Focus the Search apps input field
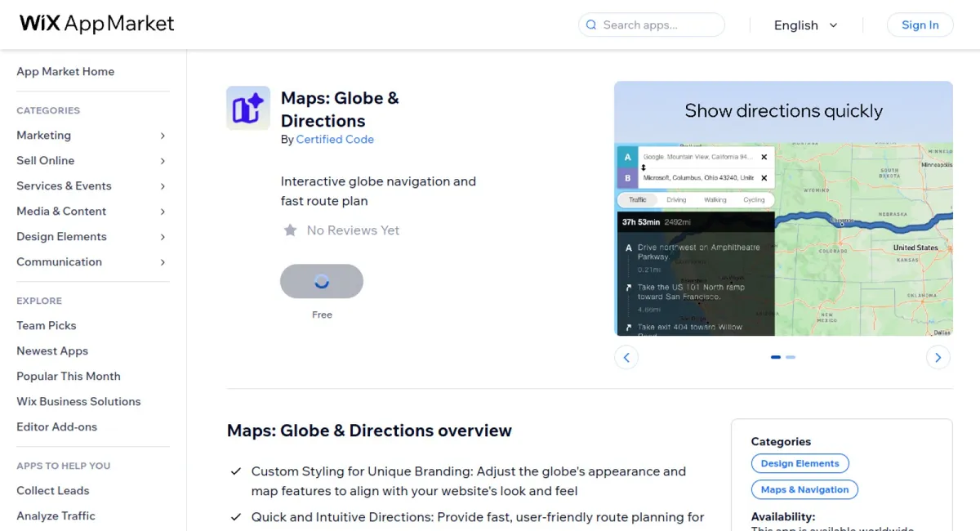980x531 pixels. click(652, 25)
